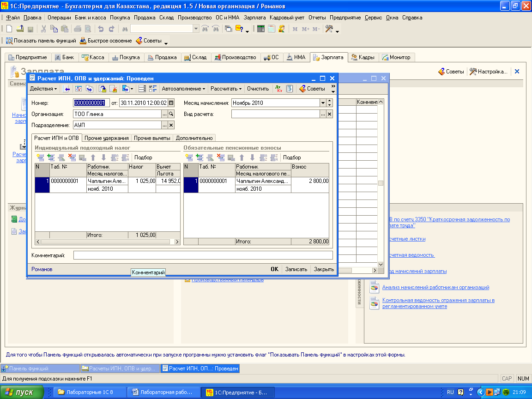Click into the Номер input field
The height and width of the screenshot is (399, 532).
91,103
